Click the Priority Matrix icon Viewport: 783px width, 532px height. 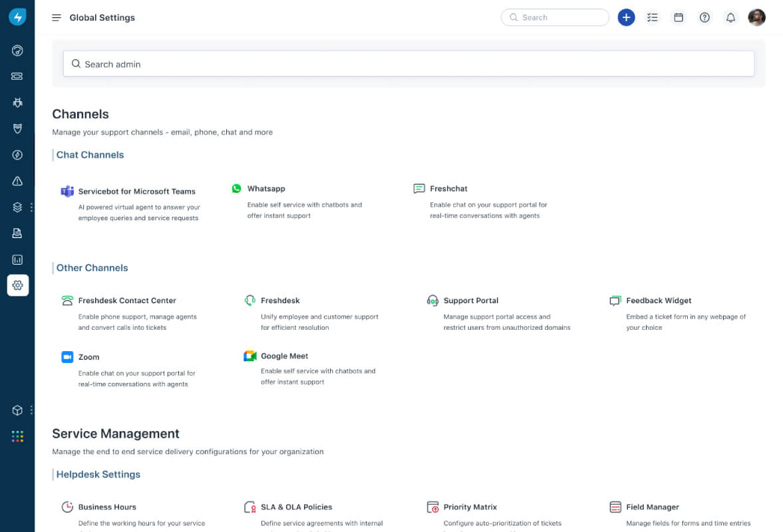pos(432,507)
